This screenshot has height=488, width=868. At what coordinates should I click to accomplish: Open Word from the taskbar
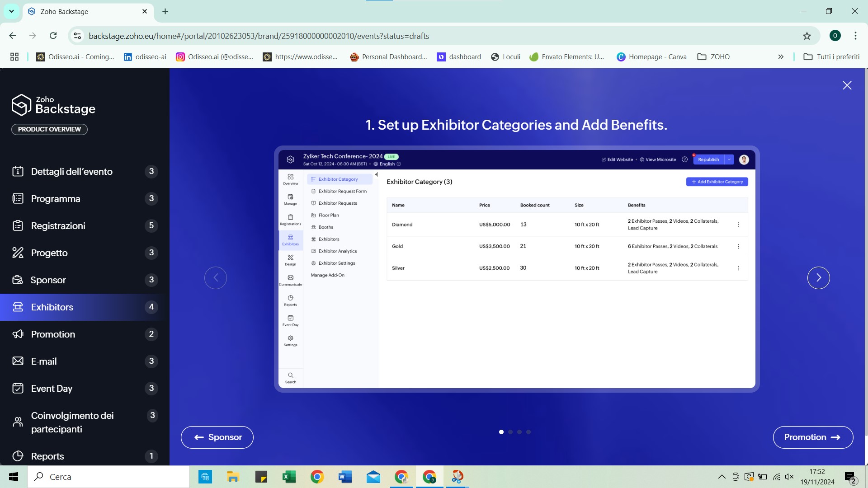click(x=345, y=477)
